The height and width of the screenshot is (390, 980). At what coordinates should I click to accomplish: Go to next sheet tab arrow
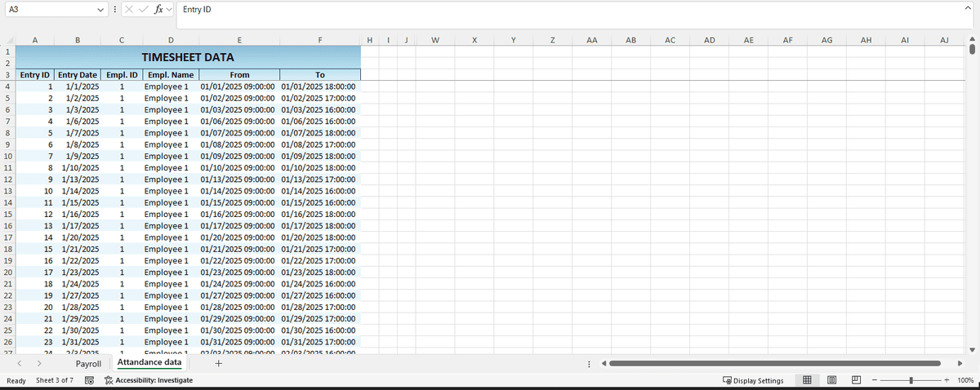[38, 363]
